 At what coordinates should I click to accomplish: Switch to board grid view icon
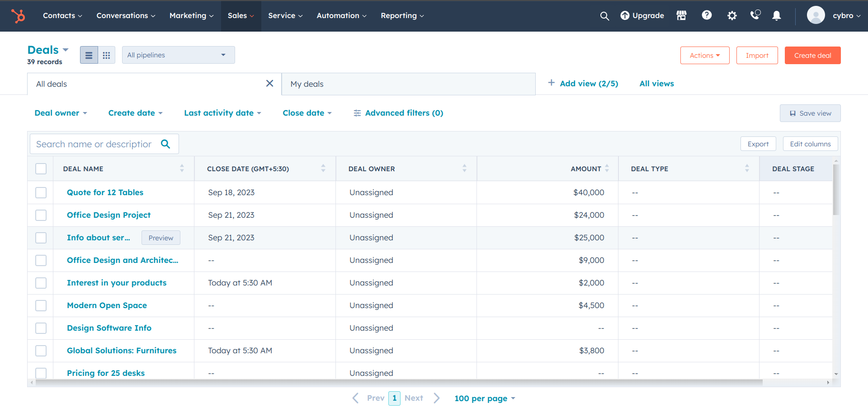106,55
